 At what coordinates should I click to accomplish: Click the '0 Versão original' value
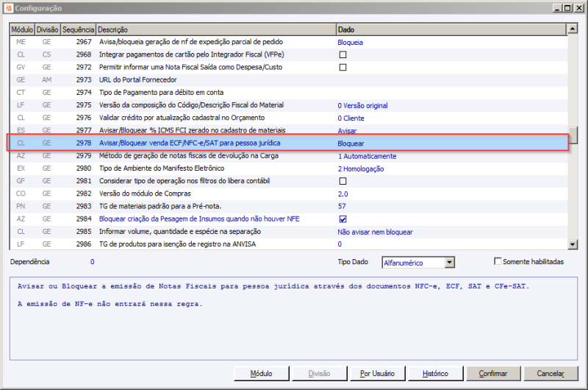362,106
